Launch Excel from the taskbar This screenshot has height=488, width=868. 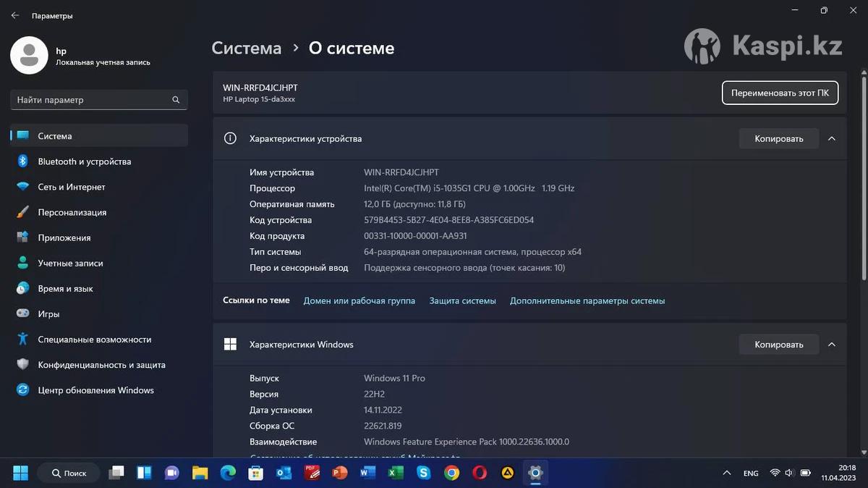(x=396, y=473)
